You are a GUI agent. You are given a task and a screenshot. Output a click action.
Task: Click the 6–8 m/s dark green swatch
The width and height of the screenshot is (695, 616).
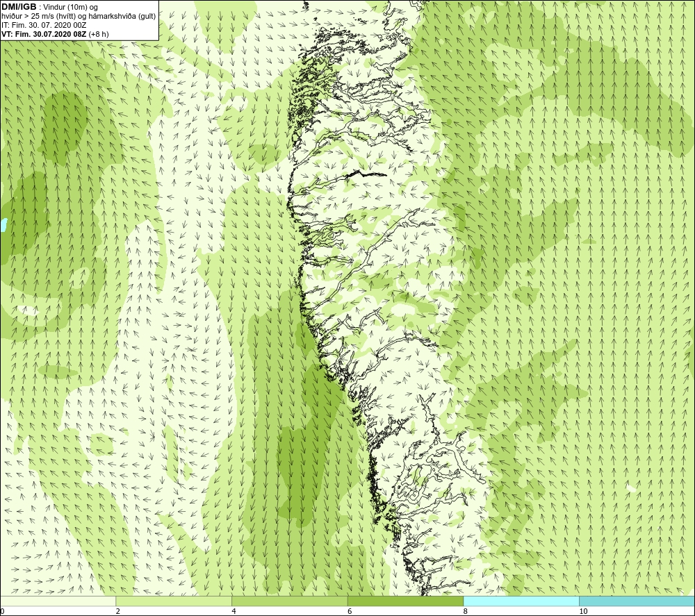[x=405, y=601]
